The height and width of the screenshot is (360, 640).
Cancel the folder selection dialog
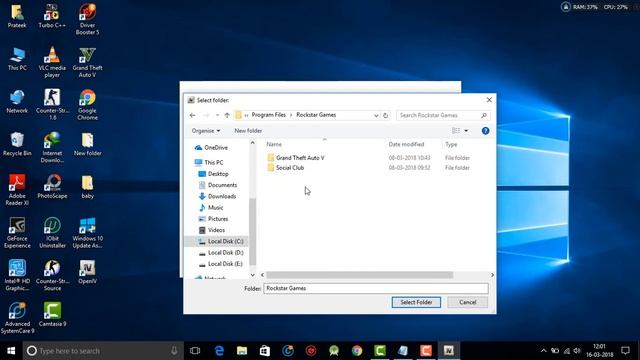(x=467, y=302)
